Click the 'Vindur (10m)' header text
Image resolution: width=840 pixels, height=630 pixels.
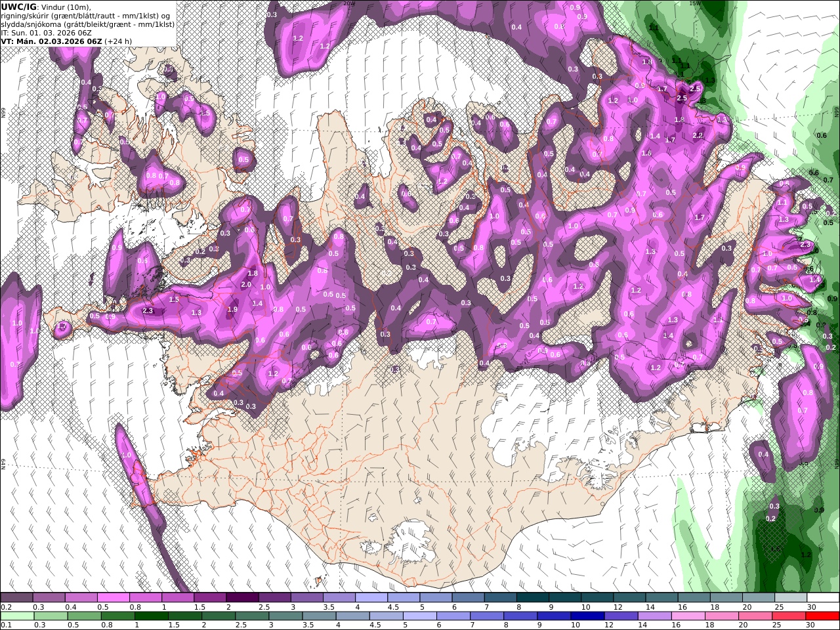pos(67,7)
